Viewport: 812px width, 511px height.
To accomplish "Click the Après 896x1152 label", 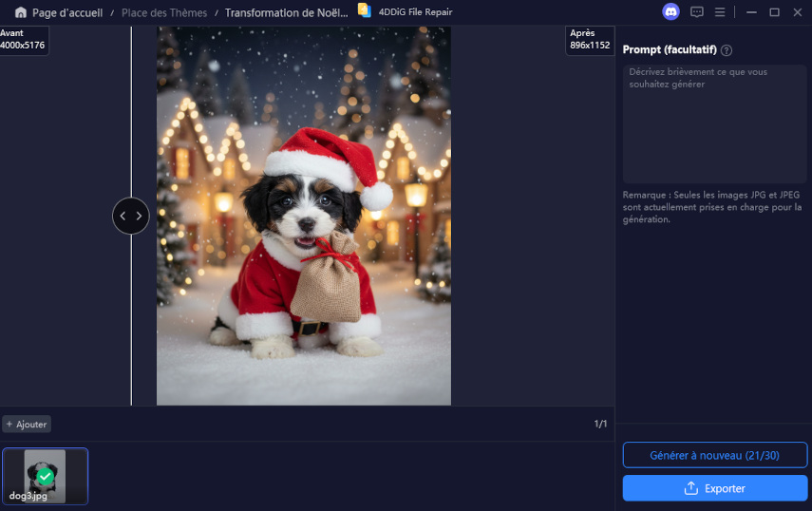I will 590,39.
